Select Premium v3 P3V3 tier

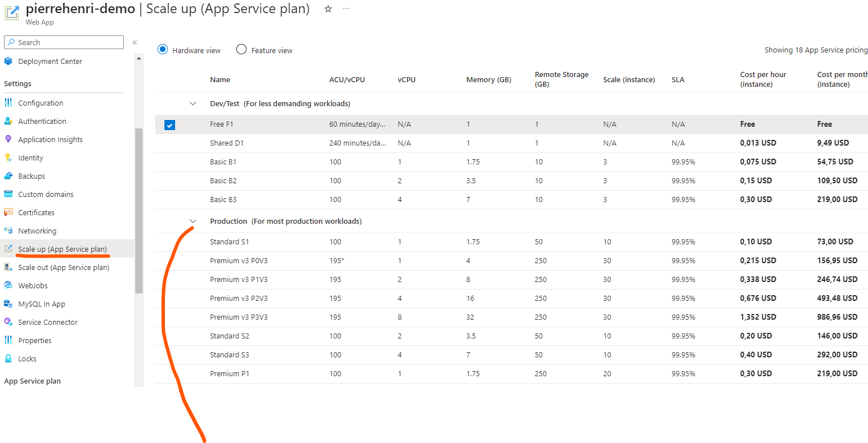coord(511,317)
